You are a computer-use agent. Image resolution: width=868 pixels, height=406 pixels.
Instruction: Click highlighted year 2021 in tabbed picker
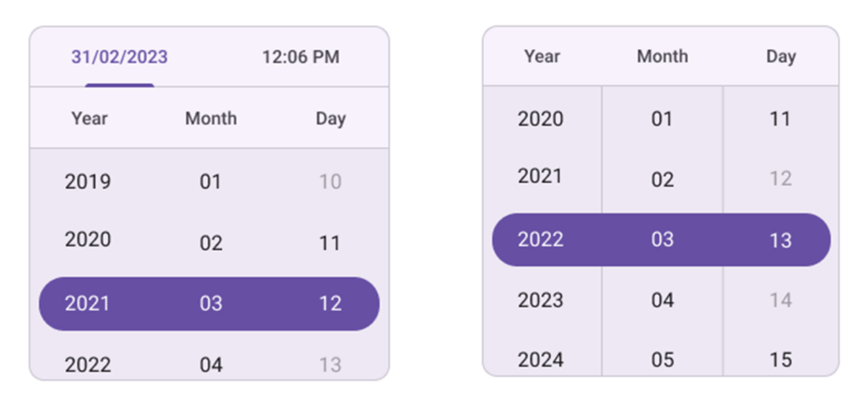tap(88, 303)
